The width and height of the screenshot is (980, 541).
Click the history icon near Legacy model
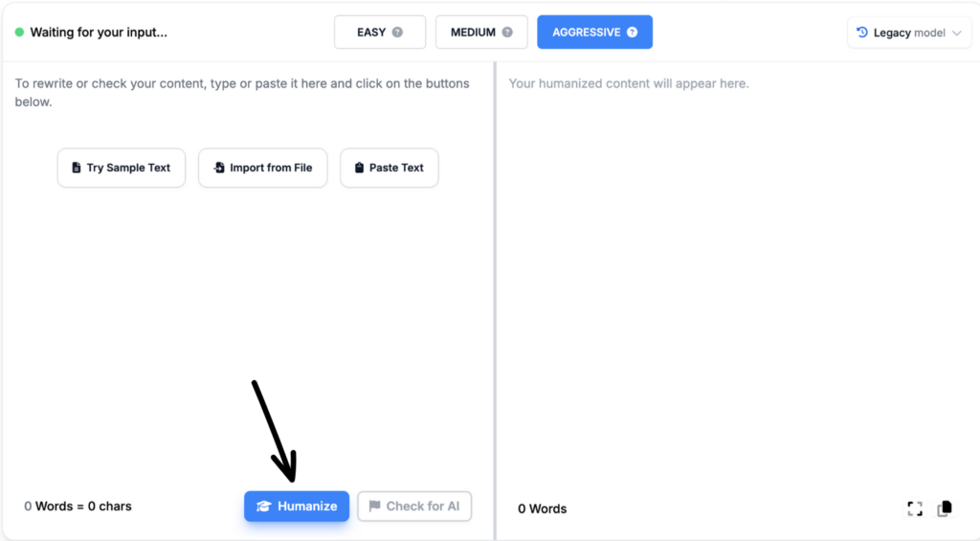coord(862,33)
